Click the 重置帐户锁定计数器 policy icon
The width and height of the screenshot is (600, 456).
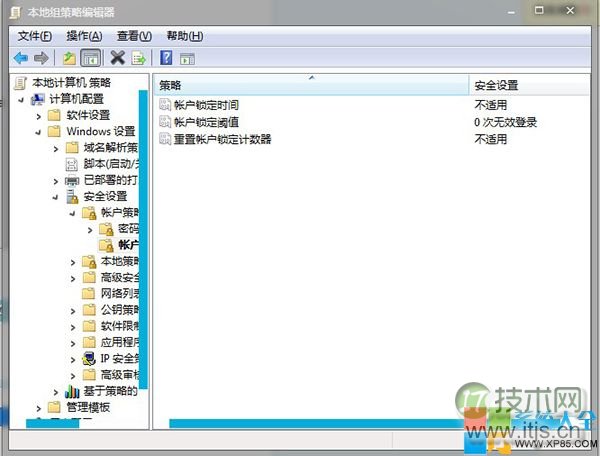click(x=165, y=138)
